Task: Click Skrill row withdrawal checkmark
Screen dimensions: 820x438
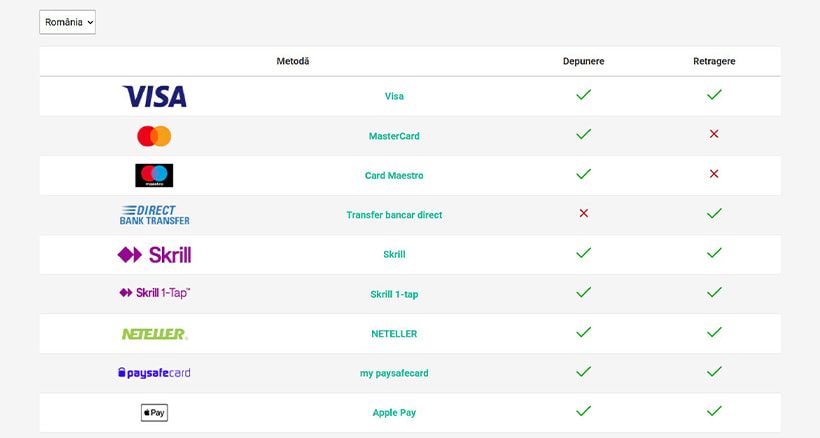Action: pos(714,253)
